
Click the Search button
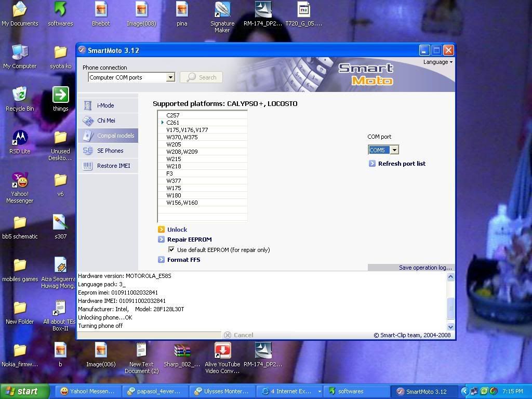coord(201,77)
